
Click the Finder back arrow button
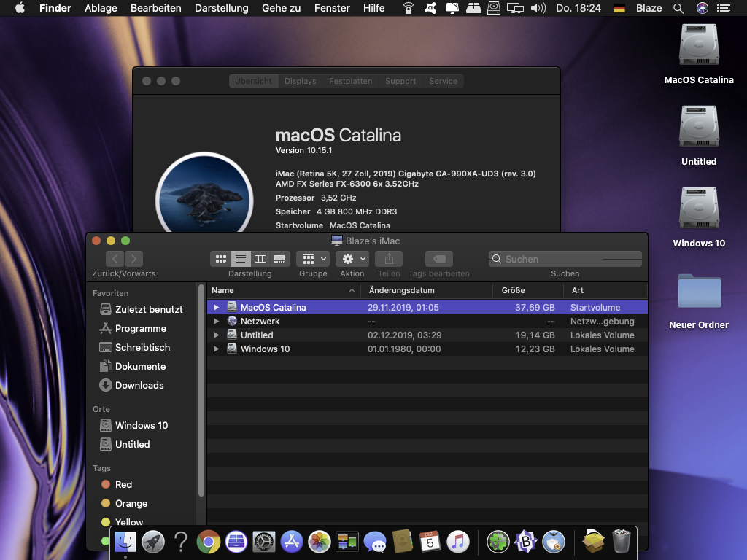(115, 259)
